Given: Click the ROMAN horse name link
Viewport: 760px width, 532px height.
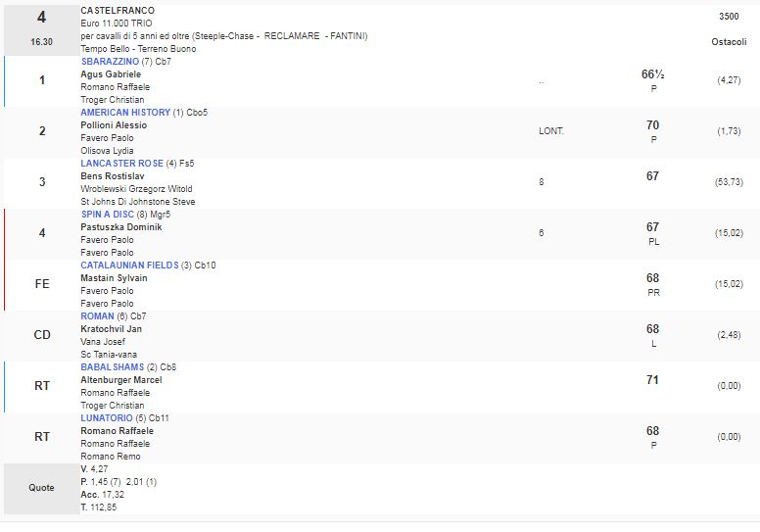Looking at the screenshot, I should (97, 316).
